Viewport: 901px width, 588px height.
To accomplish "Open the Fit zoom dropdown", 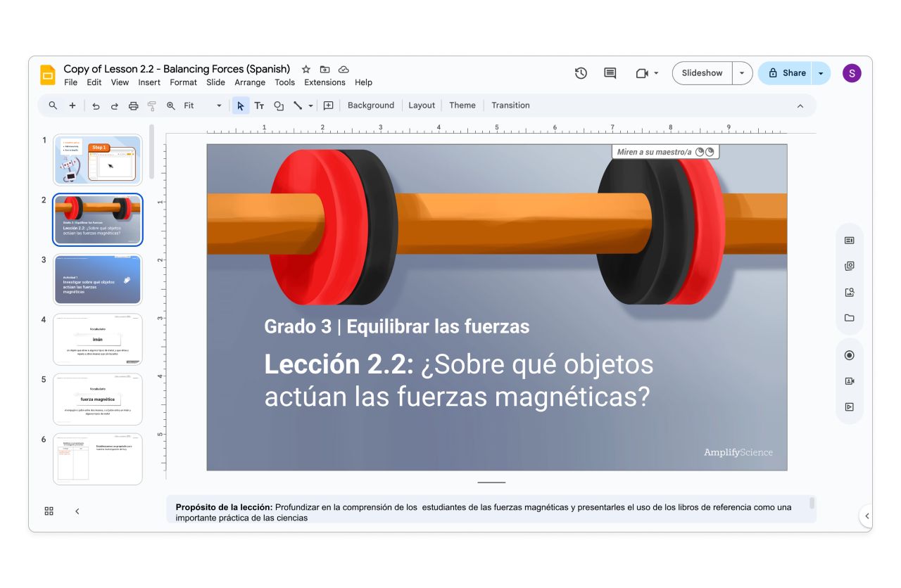I will [x=219, y=105].
